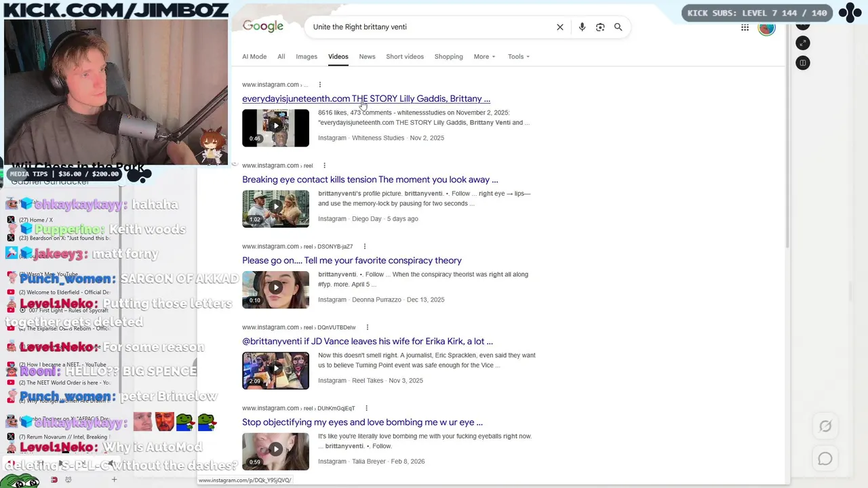Viewport: 868px width, 488px height.
Task: Select the Videos tab
Action: 338,56
